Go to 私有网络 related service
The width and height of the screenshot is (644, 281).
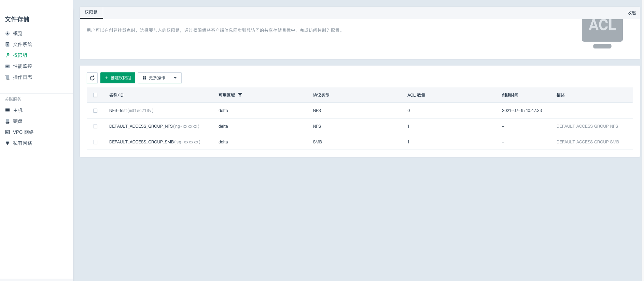tap(23, 143)
